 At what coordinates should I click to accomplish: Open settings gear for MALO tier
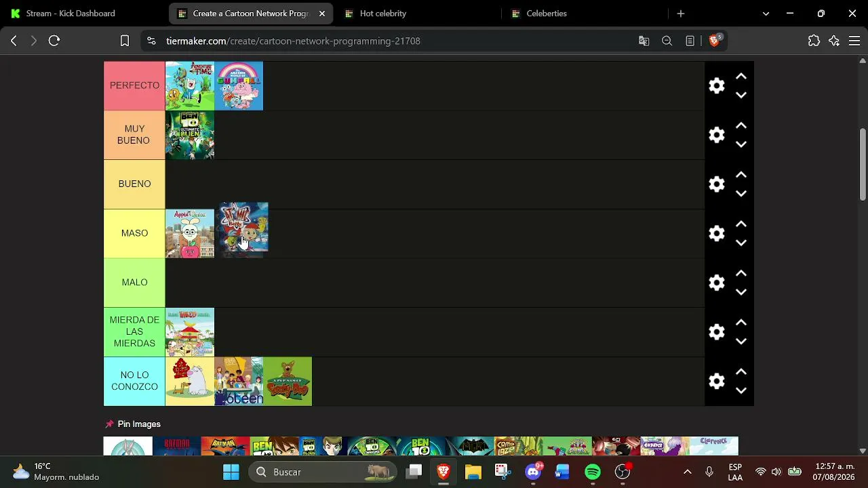717,283
